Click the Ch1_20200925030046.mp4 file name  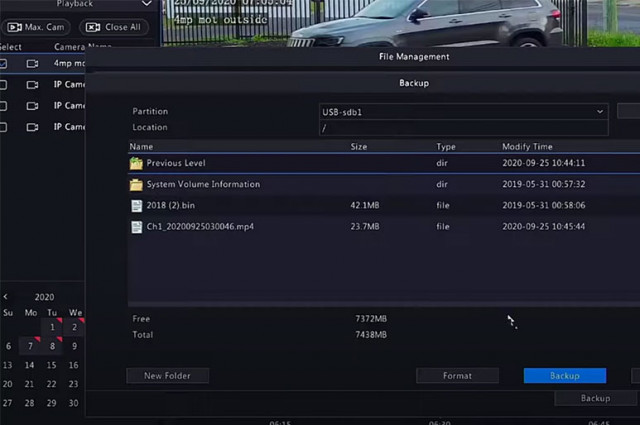tap(200, 227)
